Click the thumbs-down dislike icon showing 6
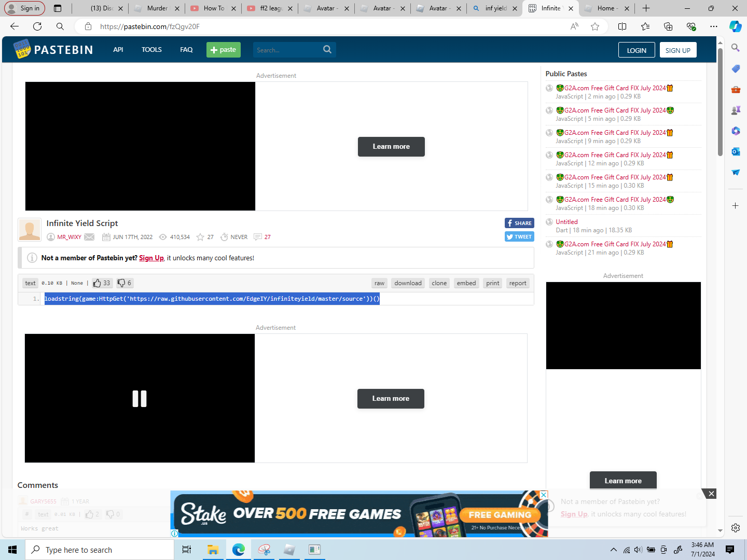The image size is (747, 560). click(121, 283)
